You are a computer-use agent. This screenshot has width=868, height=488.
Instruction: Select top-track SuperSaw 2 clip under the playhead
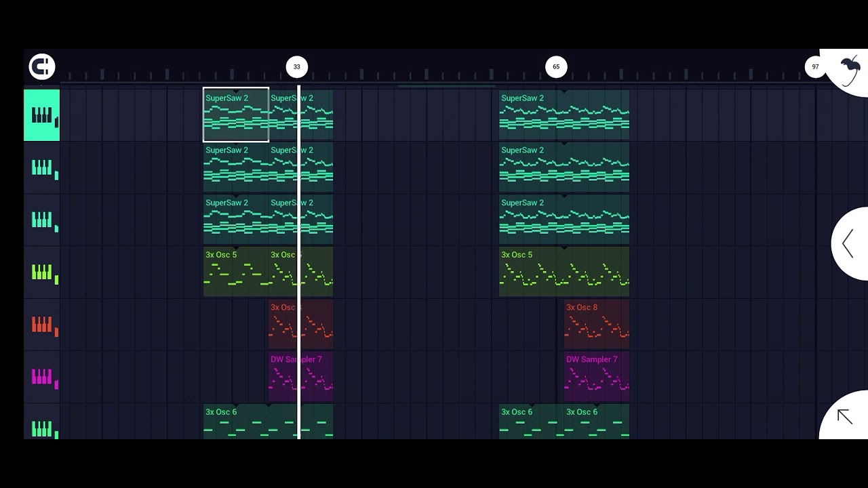[301, 115]
